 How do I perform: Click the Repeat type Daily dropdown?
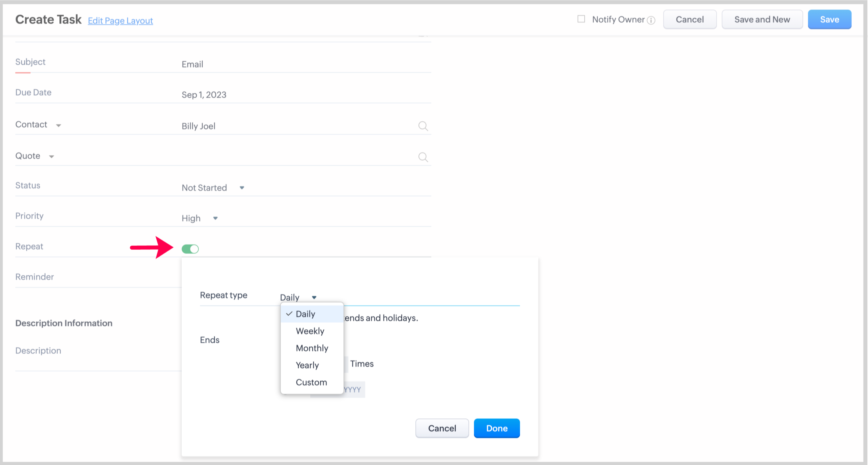point(298,297)
